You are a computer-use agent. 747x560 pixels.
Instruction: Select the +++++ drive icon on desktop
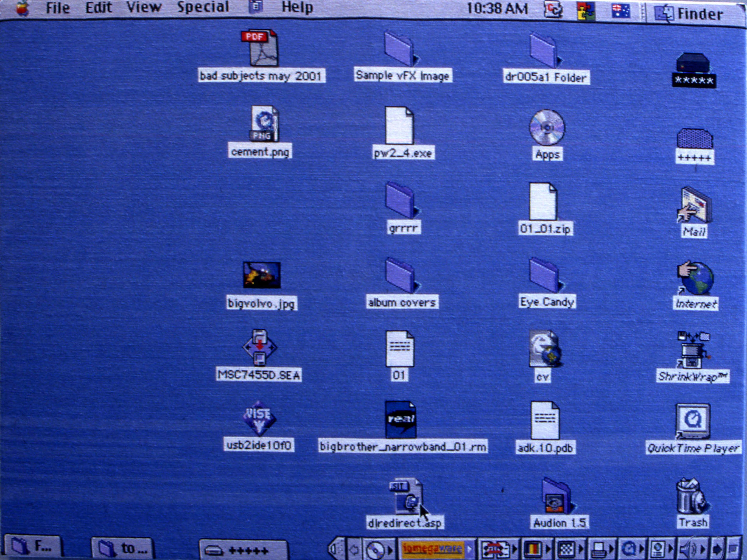coord(695,138)
